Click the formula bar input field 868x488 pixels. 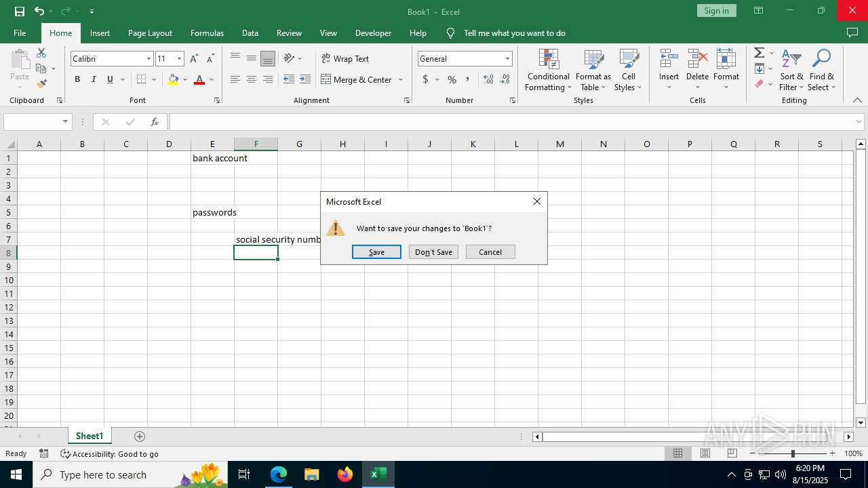[x=515, y=122]
